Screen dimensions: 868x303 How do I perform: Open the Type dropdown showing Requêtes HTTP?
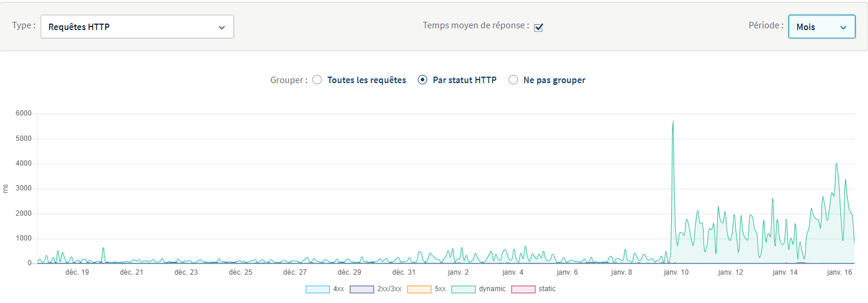click(x=137, y=27)
